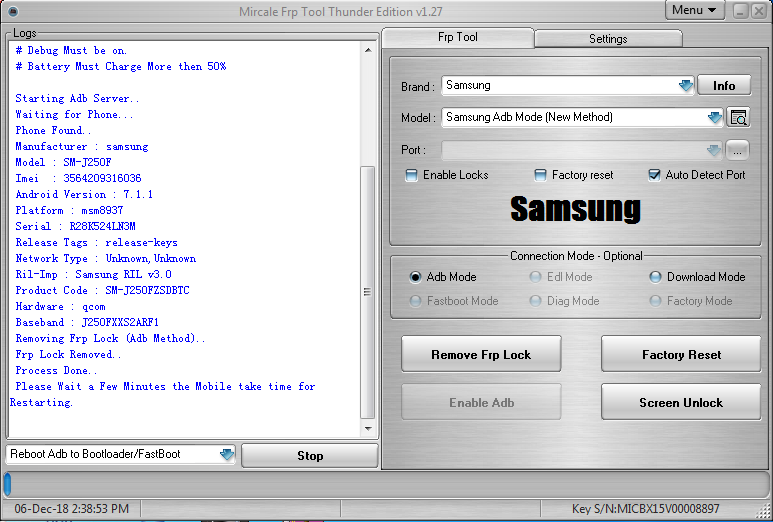Click the logs vertical scrollbar thumb
The width and height of the screenshot is (773, 522).
(368, 292)
